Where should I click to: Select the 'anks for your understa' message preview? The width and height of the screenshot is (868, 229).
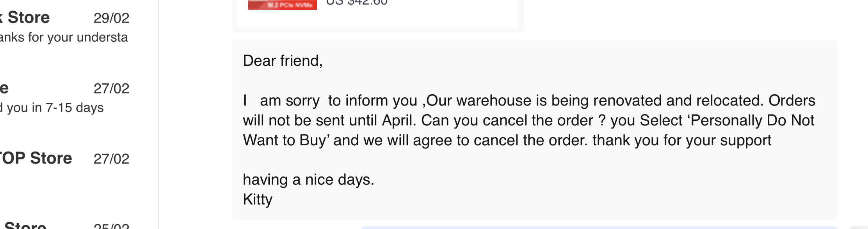[x=64, y=37]
